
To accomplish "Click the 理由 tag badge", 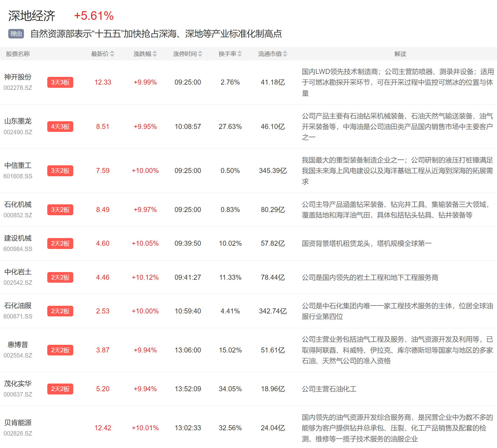I will 16,34.
